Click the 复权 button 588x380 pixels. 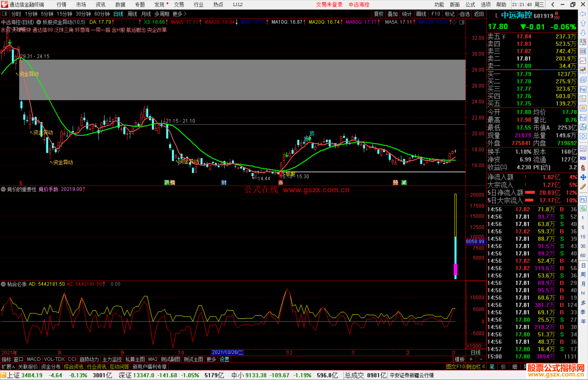click(379, 14)
